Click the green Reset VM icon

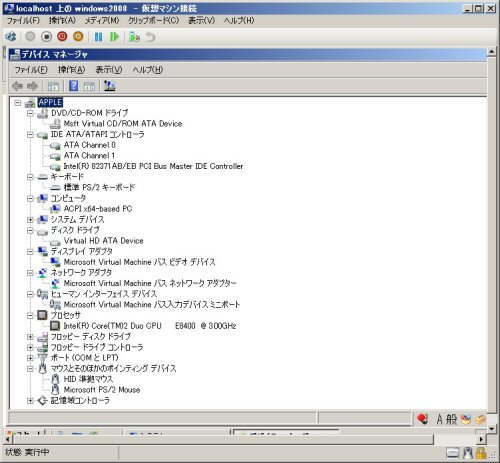click(114, 37)
